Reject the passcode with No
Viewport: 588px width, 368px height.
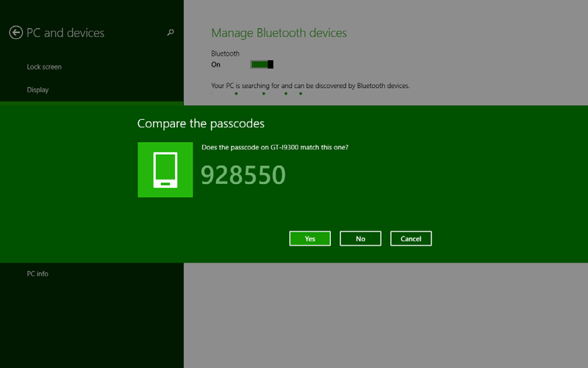[360, 238]
